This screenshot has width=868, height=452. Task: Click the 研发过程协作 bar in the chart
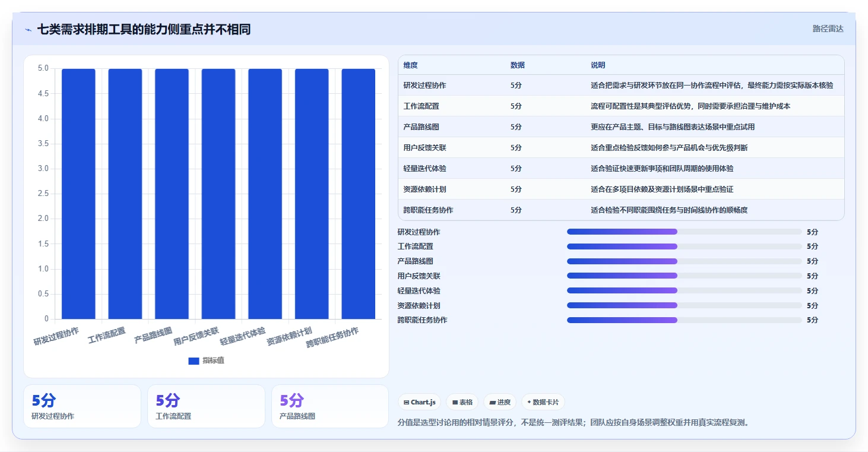pos(78,194)
